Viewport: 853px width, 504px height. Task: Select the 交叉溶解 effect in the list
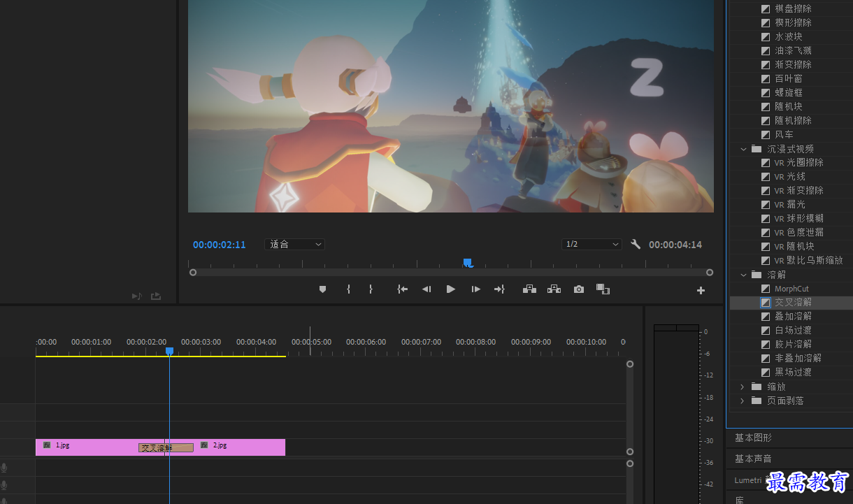coord(791,303)
